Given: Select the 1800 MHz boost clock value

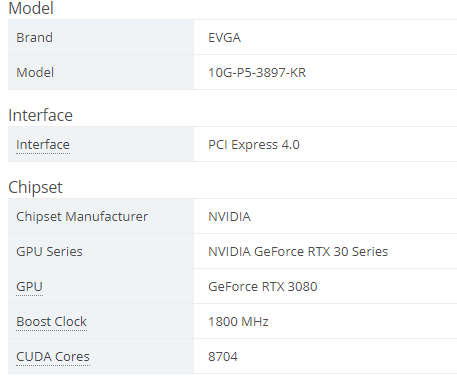Looking at the screenshot, I should 238,322.
